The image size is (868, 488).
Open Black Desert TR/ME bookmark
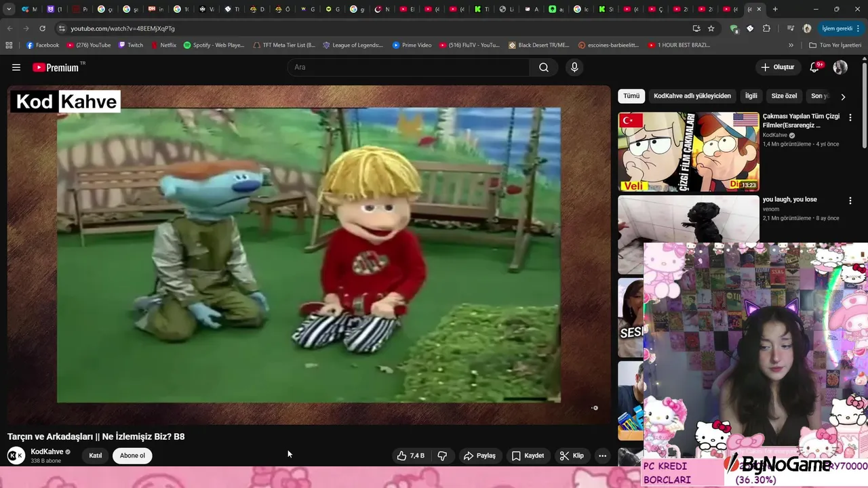[x=539, y=45]
